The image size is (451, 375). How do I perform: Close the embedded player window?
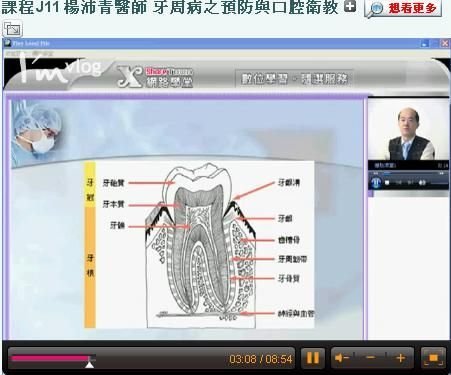coord(445,43)
